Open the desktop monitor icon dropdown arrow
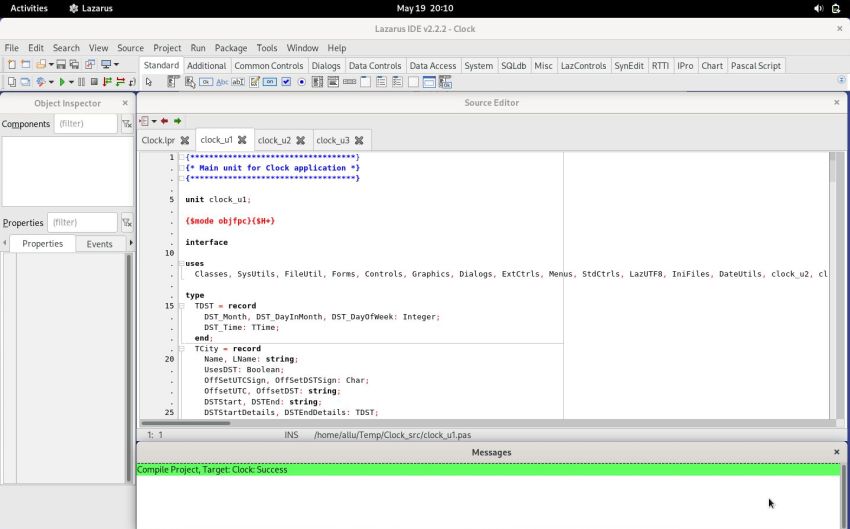Screen dimensions: 850x529 [116, 64]
